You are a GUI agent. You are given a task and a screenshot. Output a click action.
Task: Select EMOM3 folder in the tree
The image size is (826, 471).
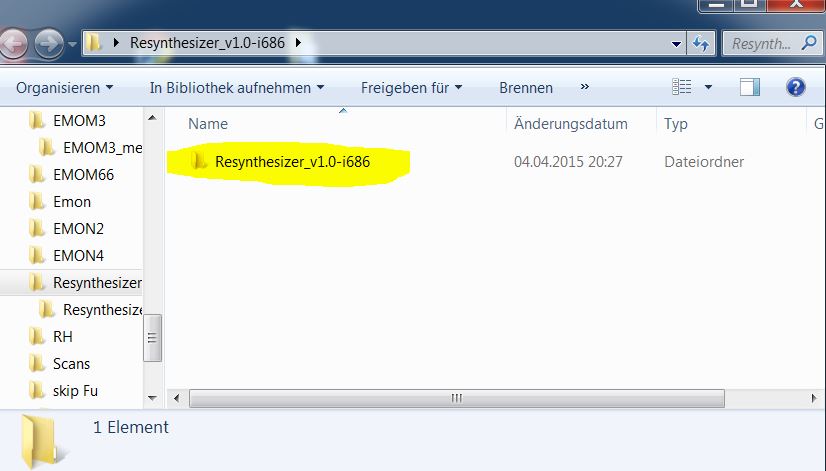point(79,121)
